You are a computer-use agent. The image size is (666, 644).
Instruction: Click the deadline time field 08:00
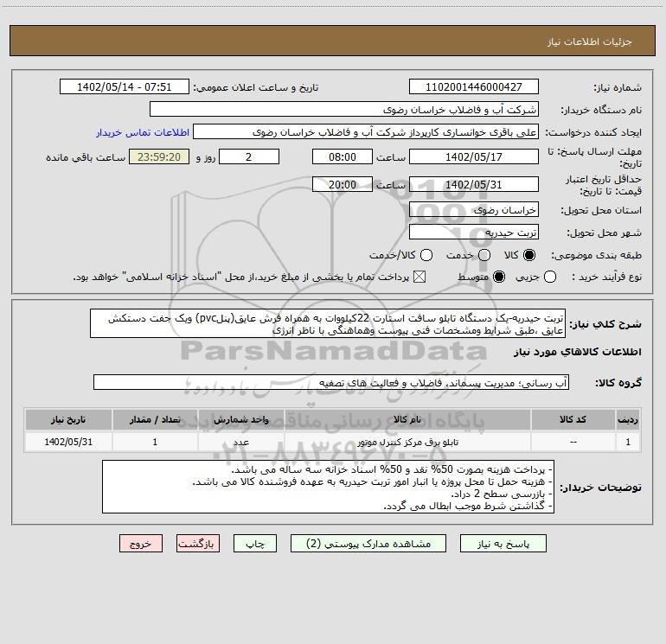343,156
